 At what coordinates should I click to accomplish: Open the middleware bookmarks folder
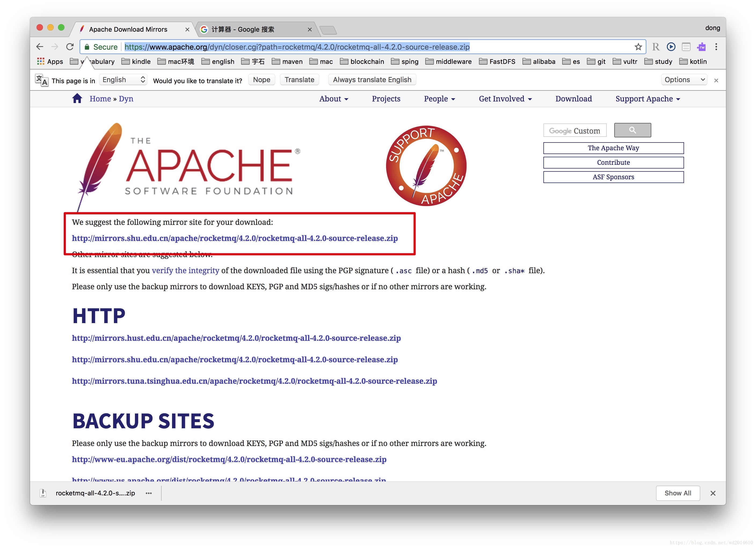[448, 62]
